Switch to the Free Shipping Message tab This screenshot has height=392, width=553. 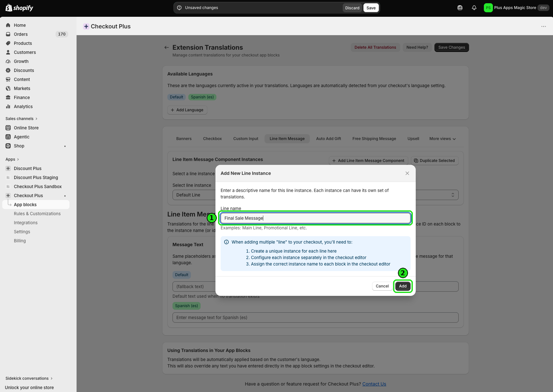click(374, 139)
